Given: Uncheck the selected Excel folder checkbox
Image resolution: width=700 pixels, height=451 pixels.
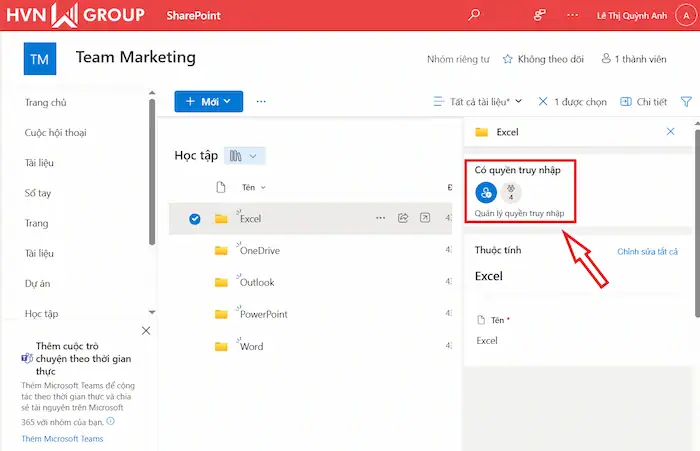Looking at the screenshot, I should [194, 218].
